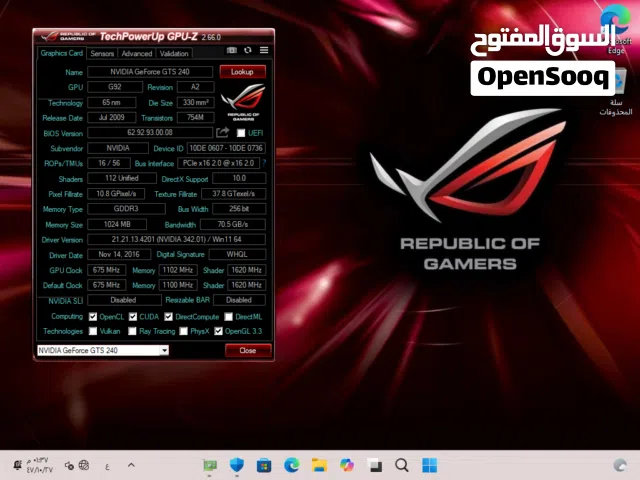Switch to the Sensors tab
The height and width of the screenshot is (480, 640).
(x=102, y=53)
